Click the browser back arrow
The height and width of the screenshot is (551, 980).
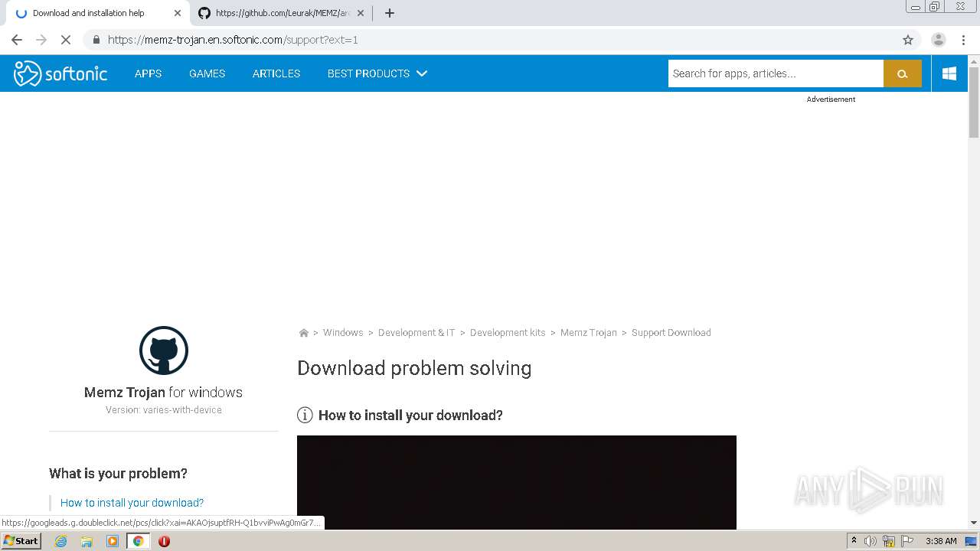coord(17,40)
